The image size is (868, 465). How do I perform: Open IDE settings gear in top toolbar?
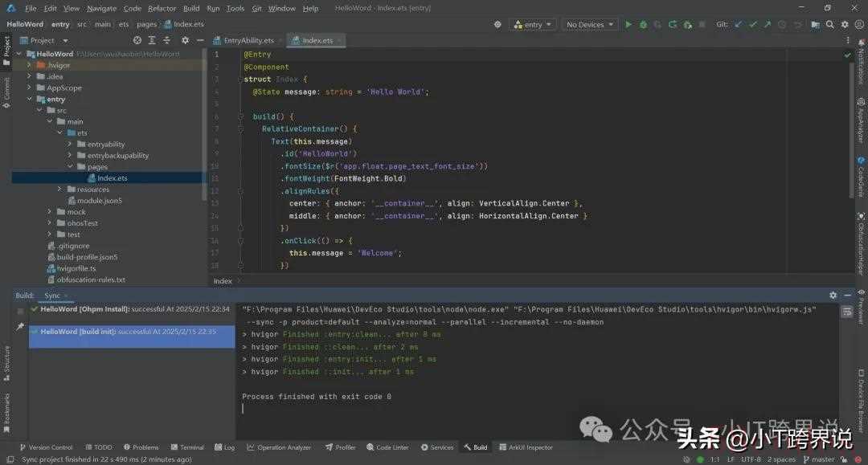[845, 24]
